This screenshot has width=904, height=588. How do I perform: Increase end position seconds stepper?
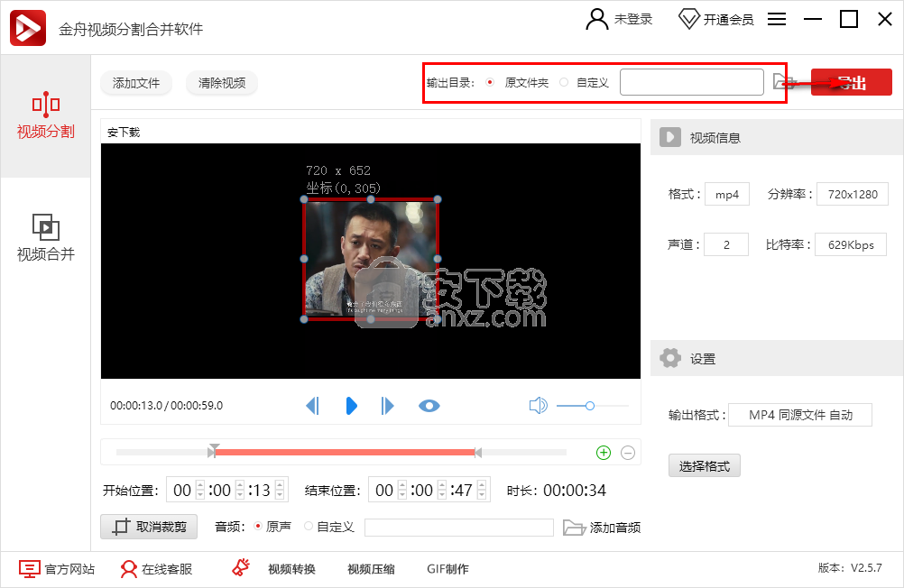(482, 485)
